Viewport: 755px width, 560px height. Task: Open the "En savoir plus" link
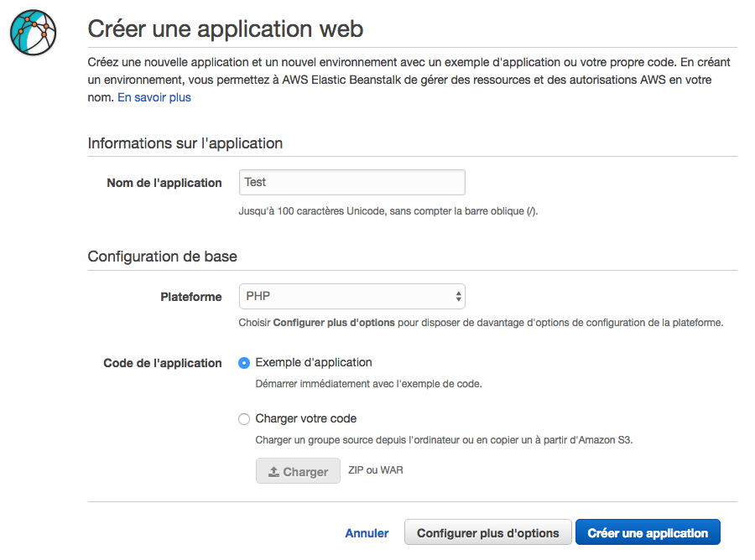[x=154, y=97]
